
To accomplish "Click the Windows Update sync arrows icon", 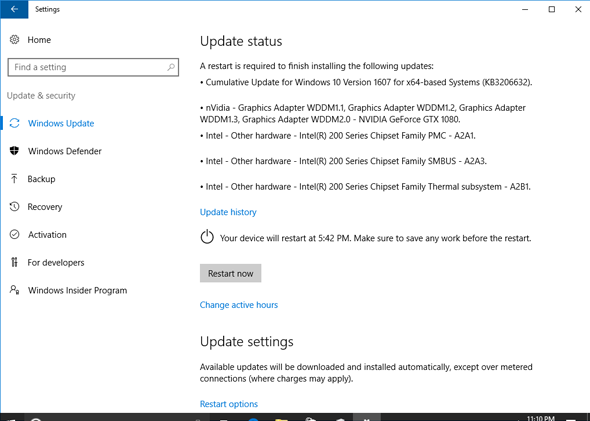I will (x=14, y=123).
